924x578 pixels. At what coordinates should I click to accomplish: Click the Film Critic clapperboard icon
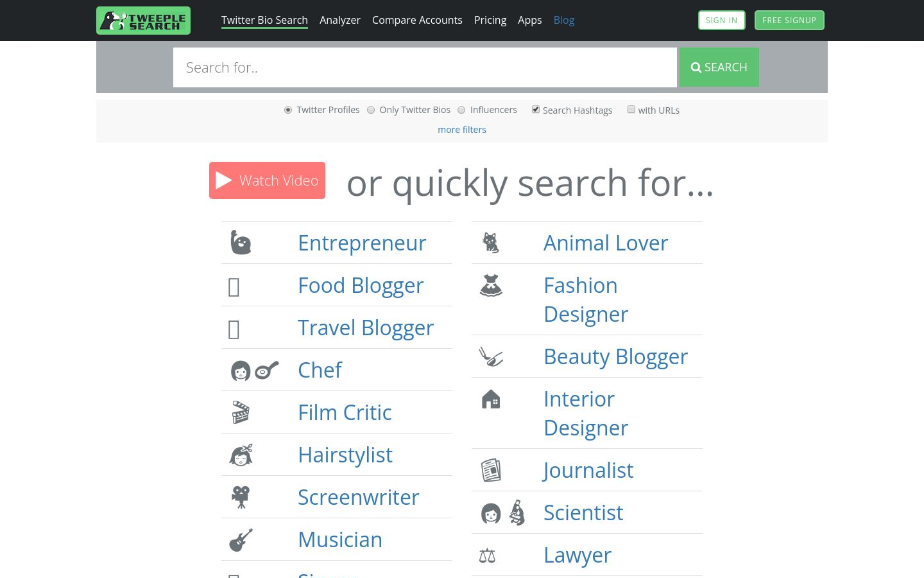241,412
